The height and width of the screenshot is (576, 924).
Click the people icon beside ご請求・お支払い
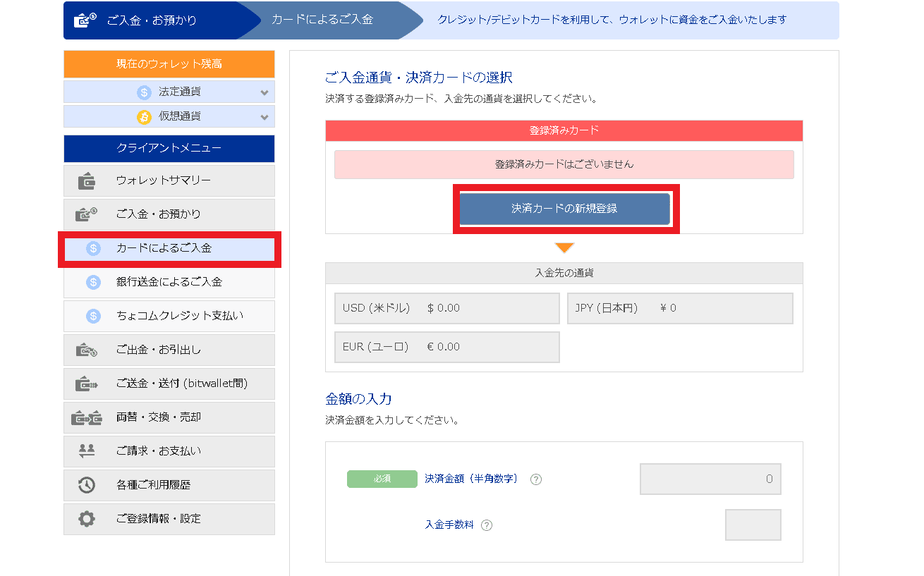pos(87,451)
